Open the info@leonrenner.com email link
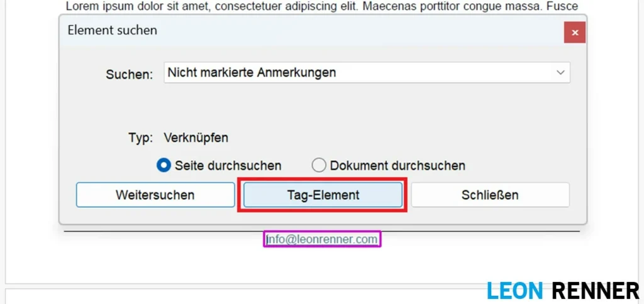 pyautogui.click(x=322, y=239)
